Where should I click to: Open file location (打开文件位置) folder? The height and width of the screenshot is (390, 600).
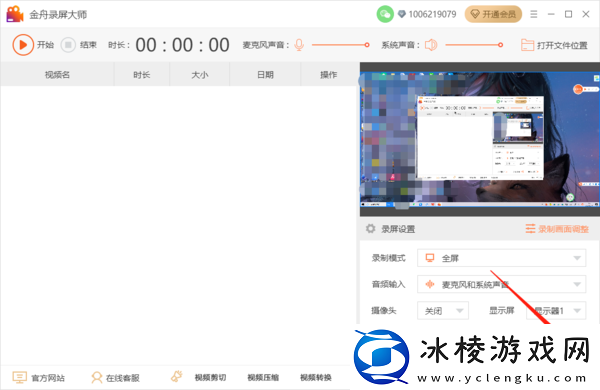tap(554, 45)
